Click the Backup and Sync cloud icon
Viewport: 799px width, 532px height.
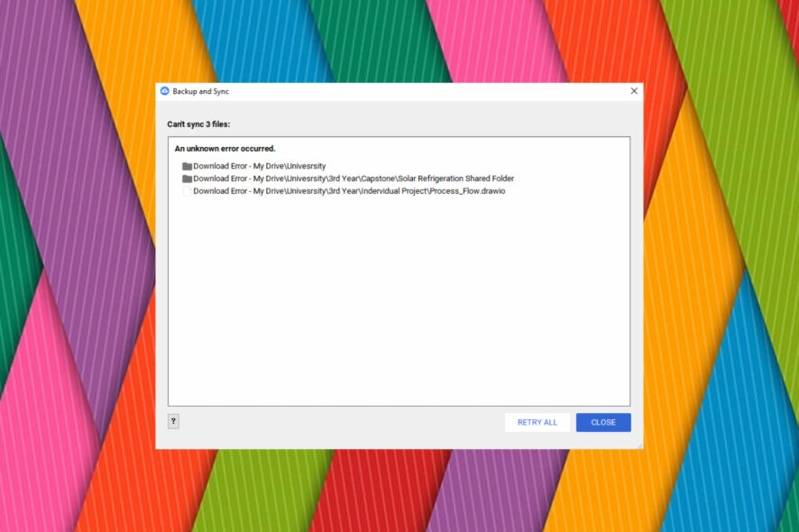point(165,91)
